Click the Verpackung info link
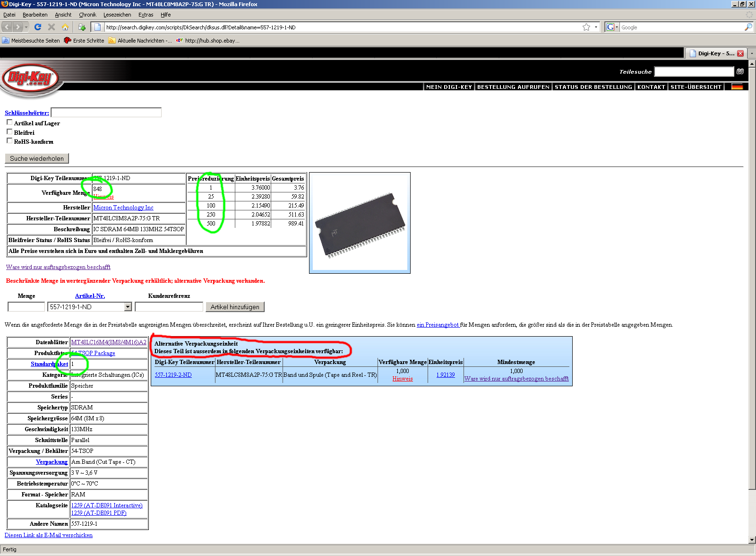756x556 pixels. coord(52,462)
